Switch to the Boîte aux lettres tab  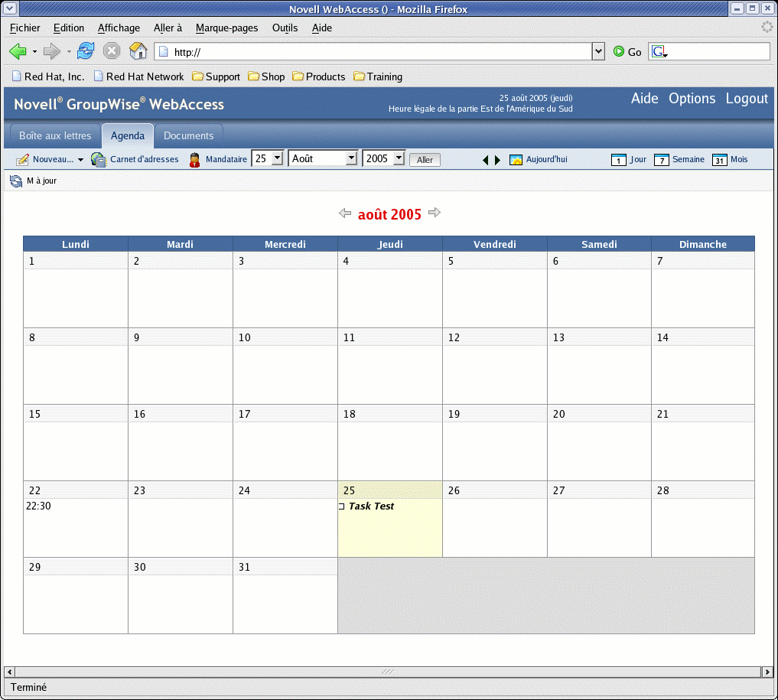tap(54, 135)
